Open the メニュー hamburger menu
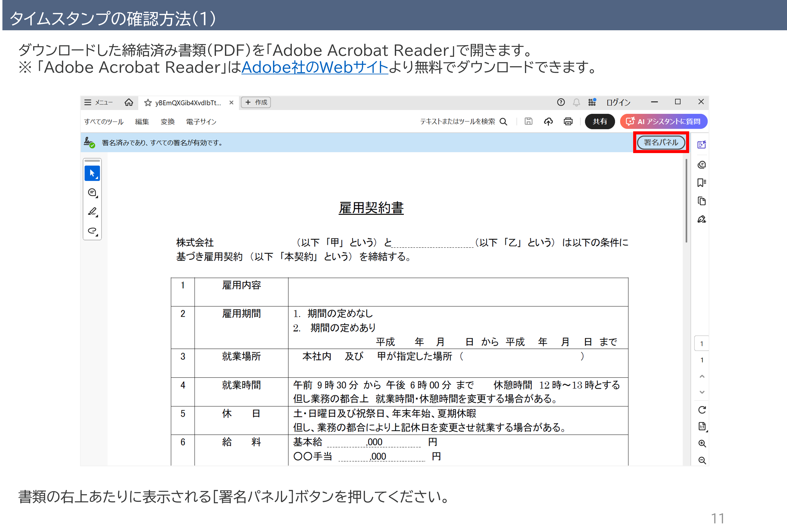787x532 pixels. (88, 102)
